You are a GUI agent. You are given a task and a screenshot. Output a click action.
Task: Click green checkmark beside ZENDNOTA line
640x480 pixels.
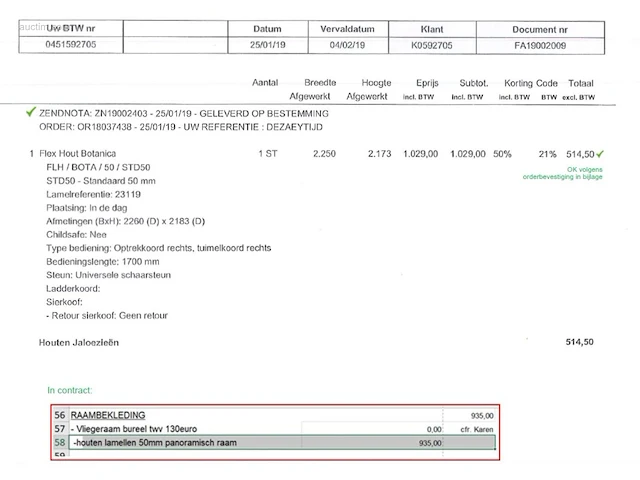pos(31,111)
